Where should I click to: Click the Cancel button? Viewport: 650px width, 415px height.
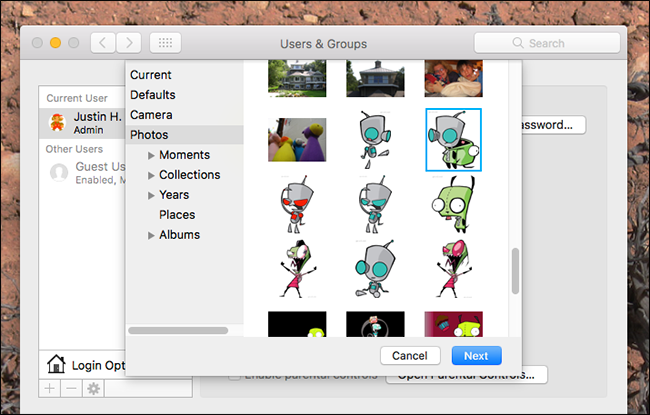click(x=410, y=356)
